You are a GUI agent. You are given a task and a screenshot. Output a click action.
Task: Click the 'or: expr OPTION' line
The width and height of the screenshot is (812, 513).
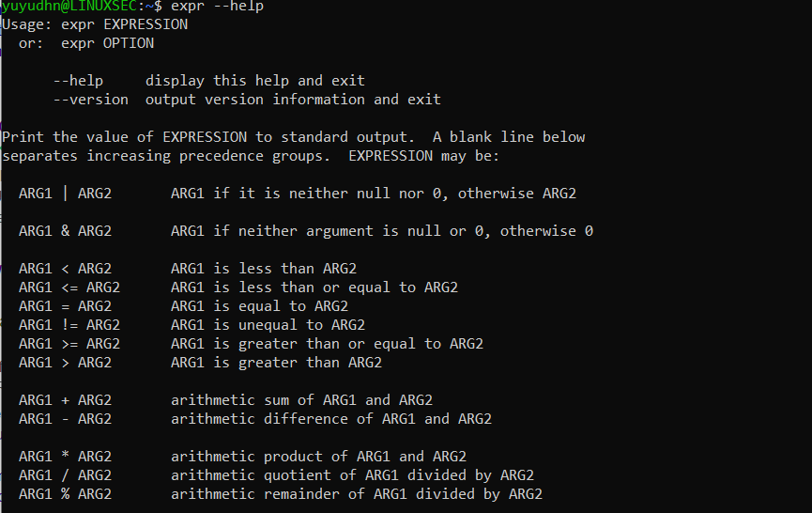click(86, 43)
